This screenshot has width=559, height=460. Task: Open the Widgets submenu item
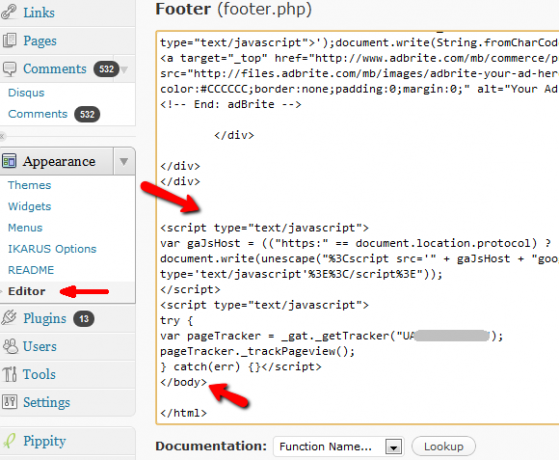click(30, 206)
